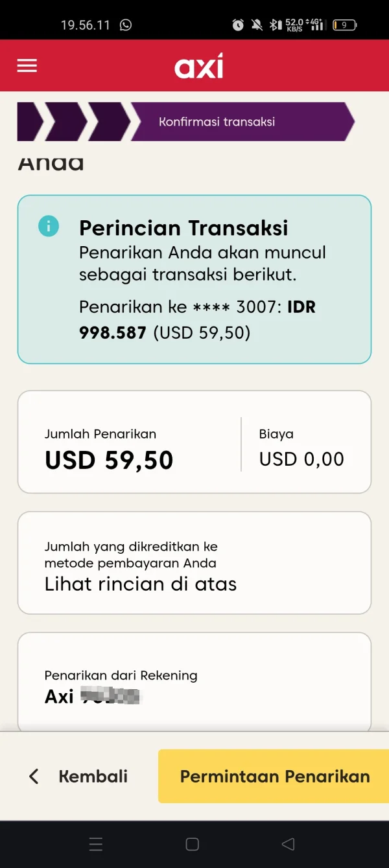The image size is (389, 868).
Task: Go back using the Kembali button
Action: (93, 776)
